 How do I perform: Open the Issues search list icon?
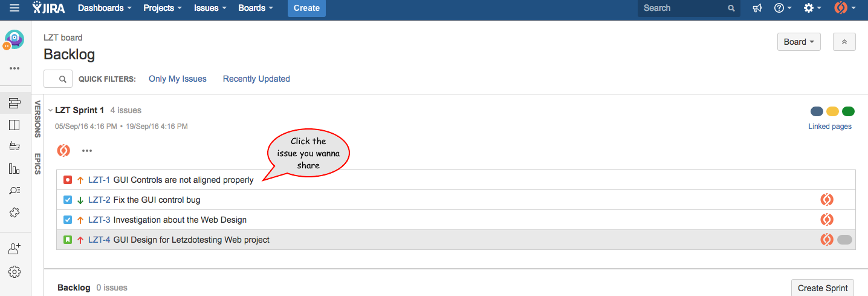[x=15, y=191]
